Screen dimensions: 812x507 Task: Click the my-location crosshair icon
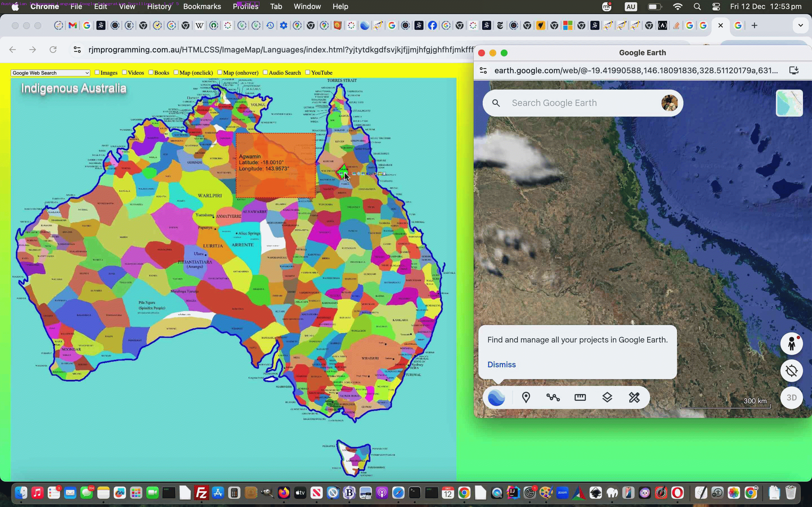coord(792,370)
